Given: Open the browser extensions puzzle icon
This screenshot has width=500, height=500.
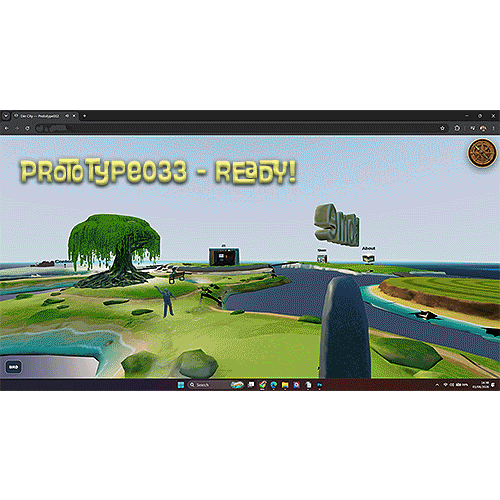Looking at the screenshot, I should (457, 128).
